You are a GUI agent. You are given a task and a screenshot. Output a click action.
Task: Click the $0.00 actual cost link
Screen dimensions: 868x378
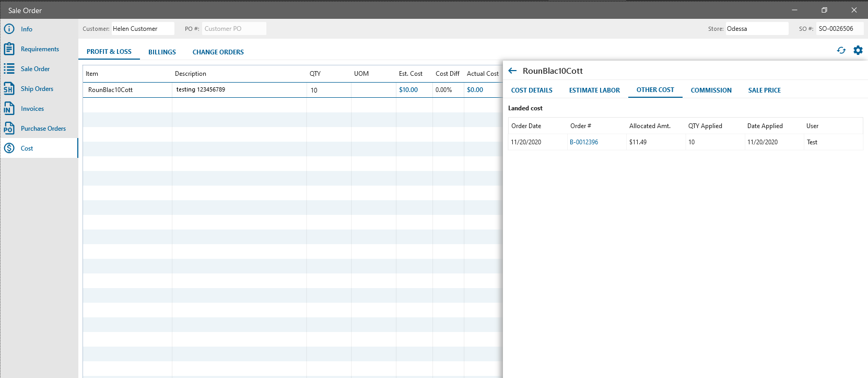click(x=475, y=90)
